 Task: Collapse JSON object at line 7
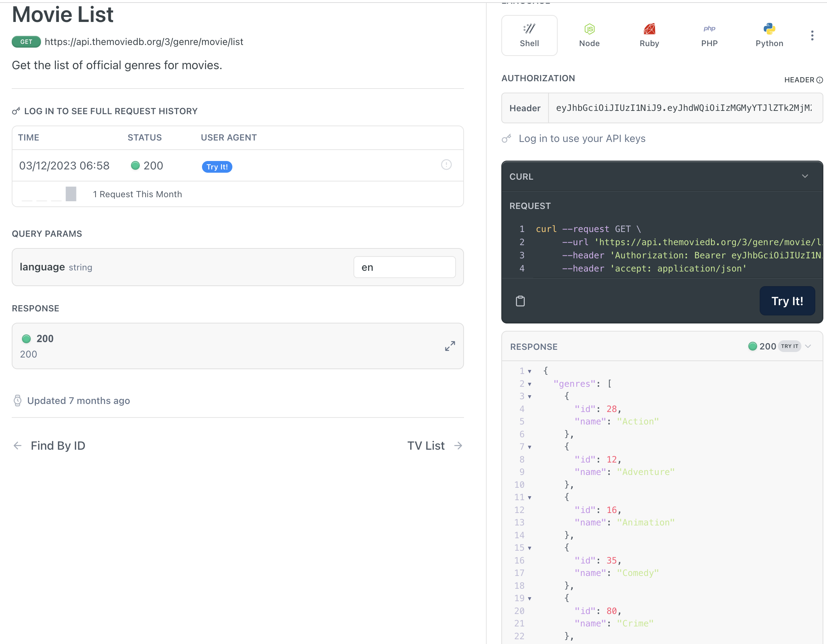pos(529,447)
